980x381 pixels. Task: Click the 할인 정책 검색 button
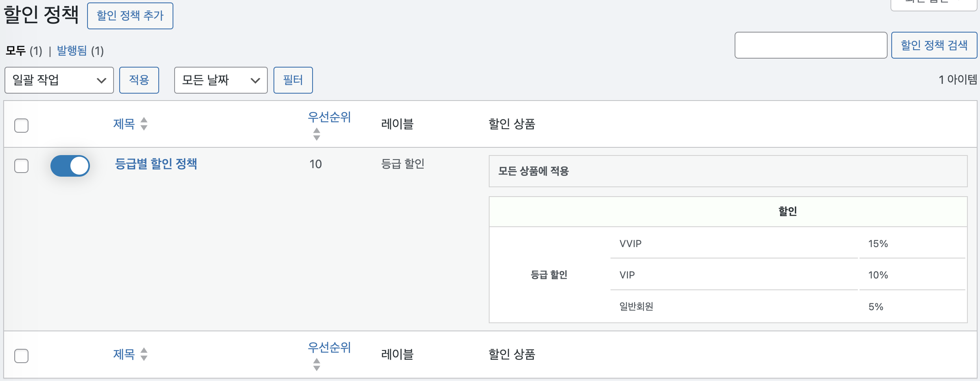(934, 45)
